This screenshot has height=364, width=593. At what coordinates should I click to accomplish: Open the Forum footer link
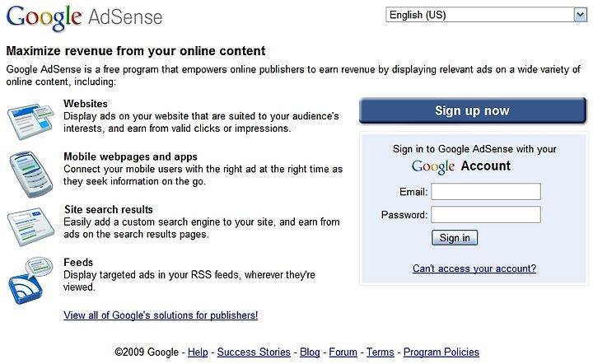(x=343, y=352)
